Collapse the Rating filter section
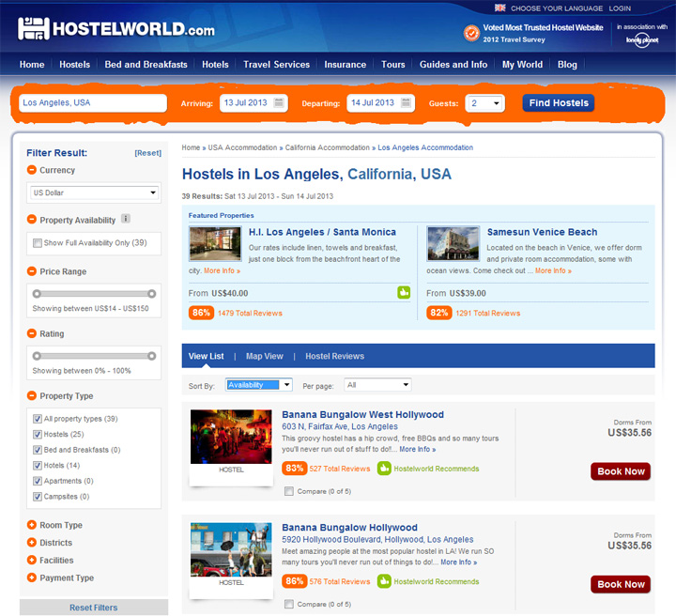 [x=32, y=333]
